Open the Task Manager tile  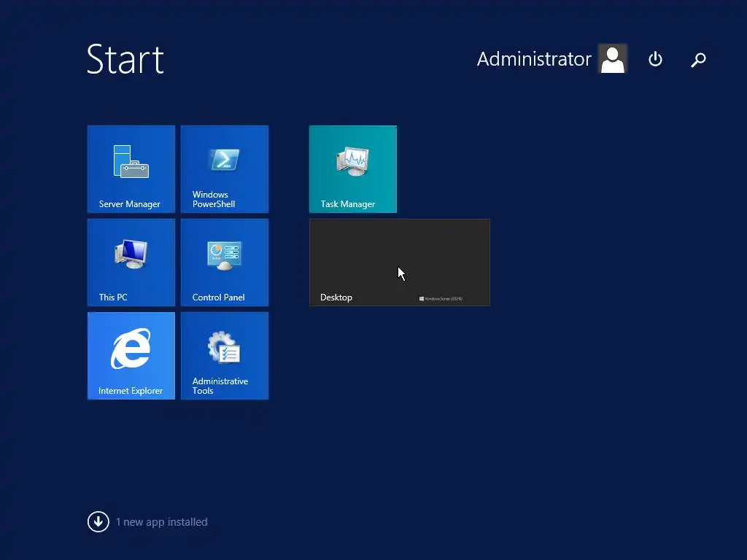coord(353,169)
